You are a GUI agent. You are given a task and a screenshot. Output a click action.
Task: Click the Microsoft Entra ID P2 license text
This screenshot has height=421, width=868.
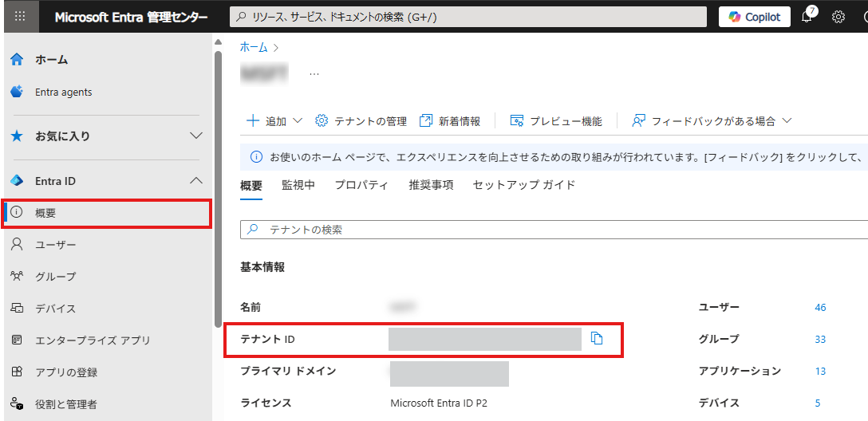439,403
